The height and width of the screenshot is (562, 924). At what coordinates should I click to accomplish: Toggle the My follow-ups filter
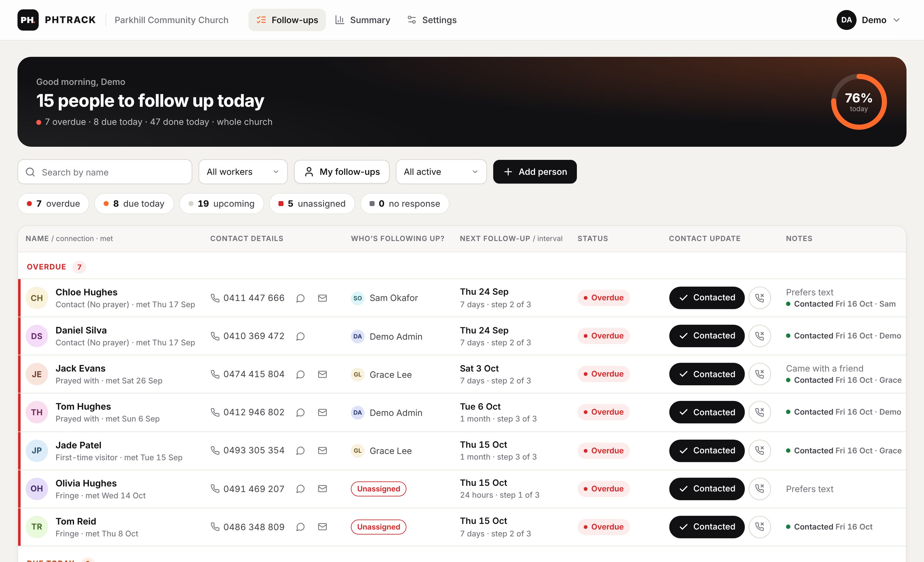point(342,172)
